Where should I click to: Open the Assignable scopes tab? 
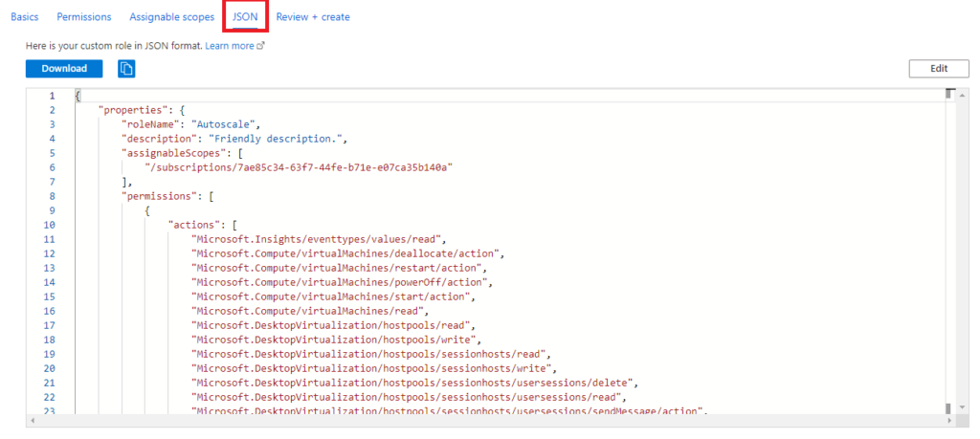(x=172, y=17)
